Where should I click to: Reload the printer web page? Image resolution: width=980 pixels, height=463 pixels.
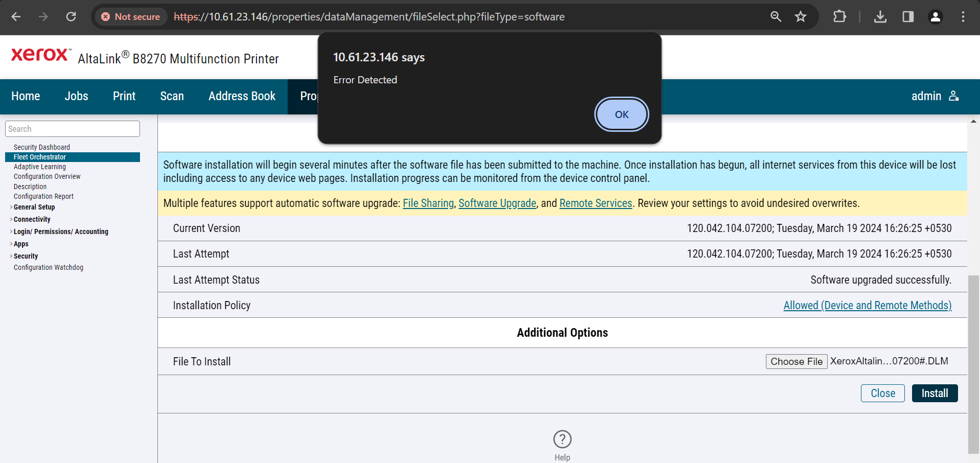(71, 17)
